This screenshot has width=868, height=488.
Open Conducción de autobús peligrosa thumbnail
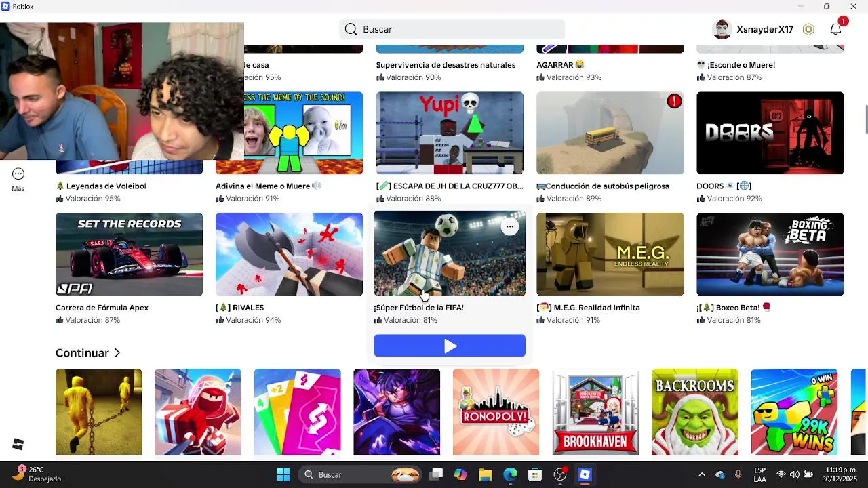(x=610, y=133)
